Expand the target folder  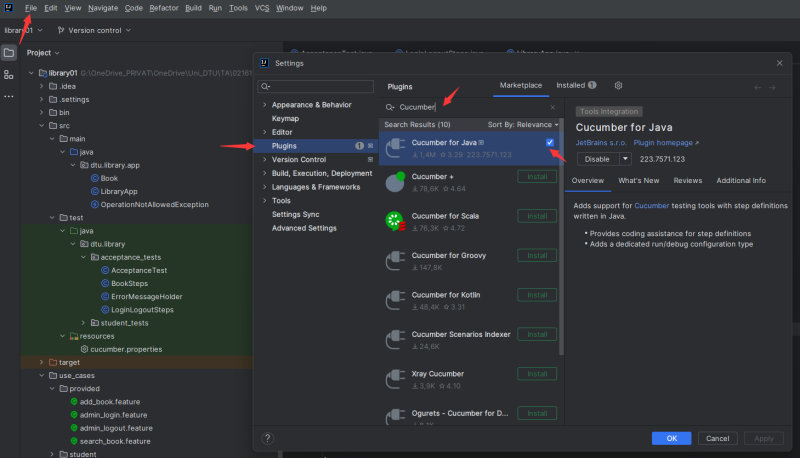point(42,362)
